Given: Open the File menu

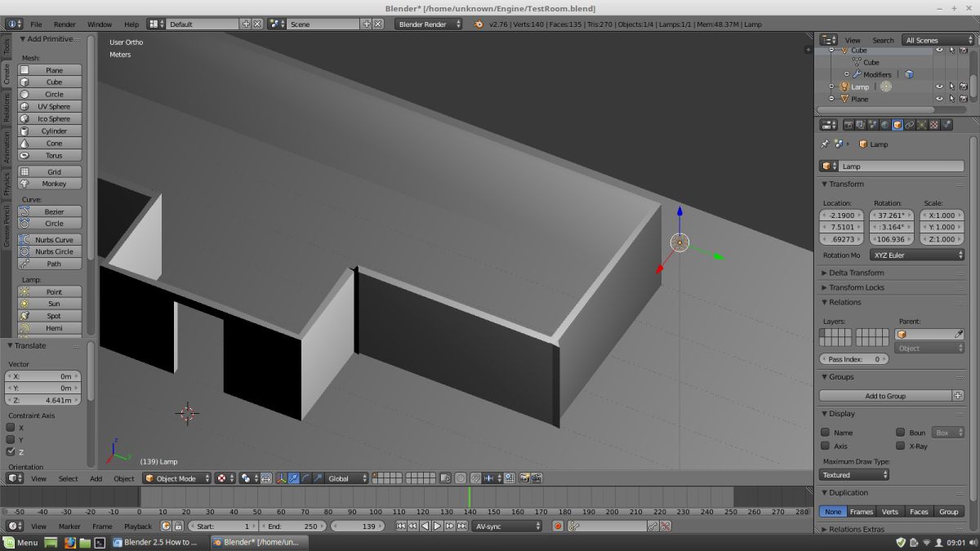Looking at the screenshot, I should pos(36,24).
